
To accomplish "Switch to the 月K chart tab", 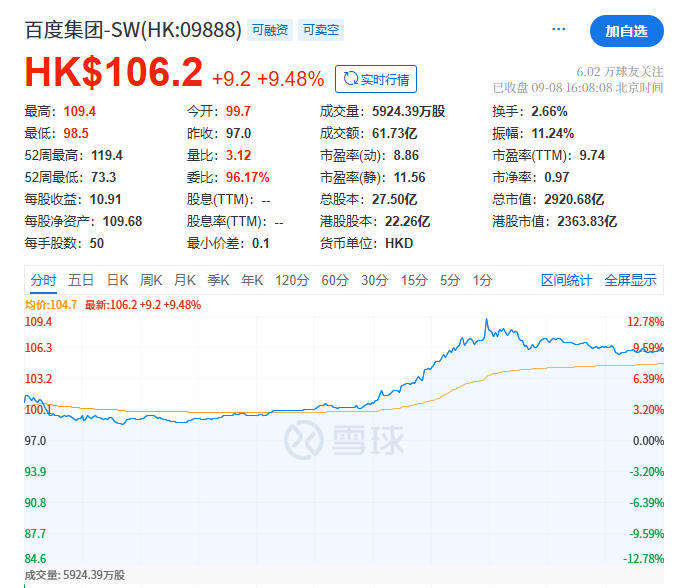I will point(185,280).
